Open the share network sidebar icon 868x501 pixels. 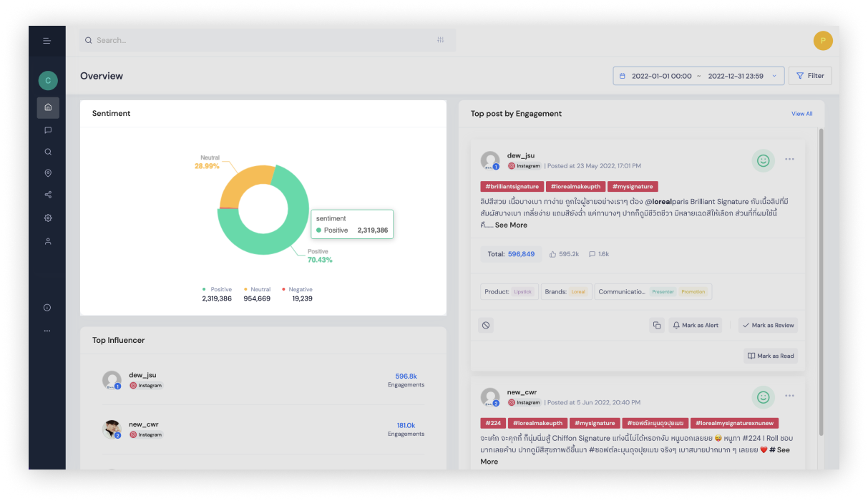coord(48,195)
